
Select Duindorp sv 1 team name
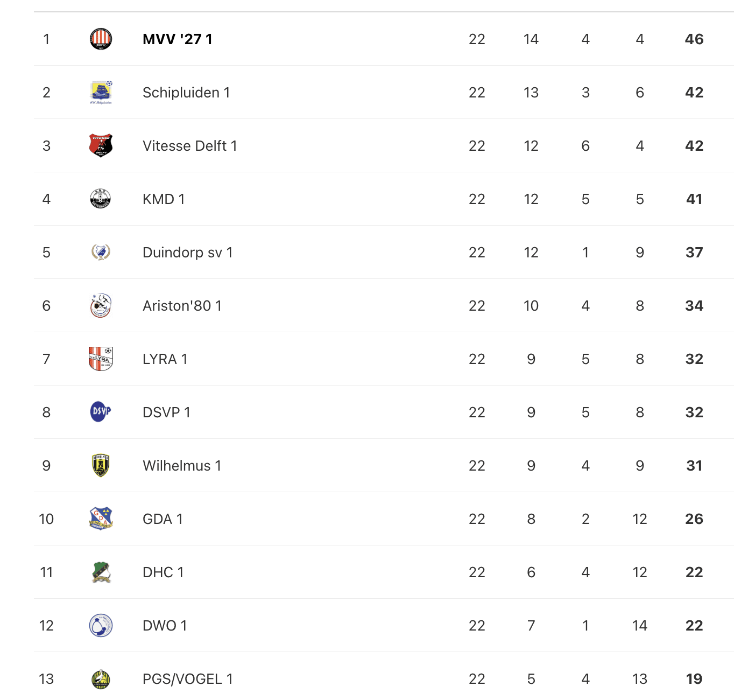coord(188,253)
